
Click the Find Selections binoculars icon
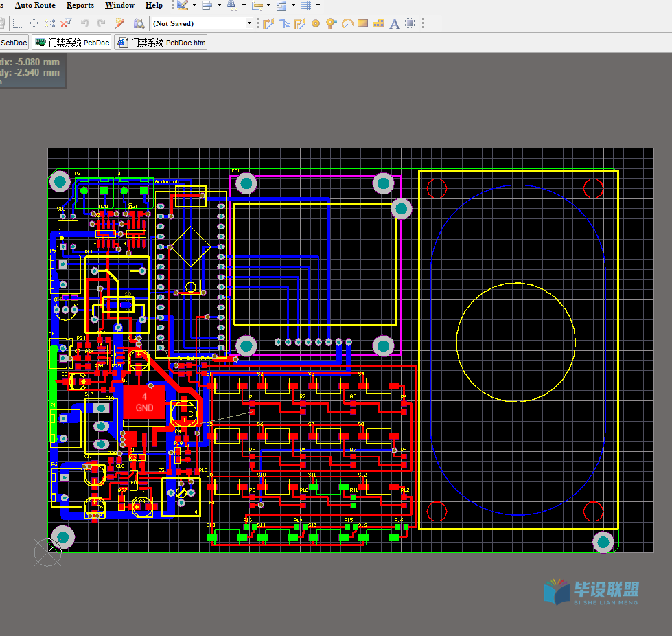(231, 5)
